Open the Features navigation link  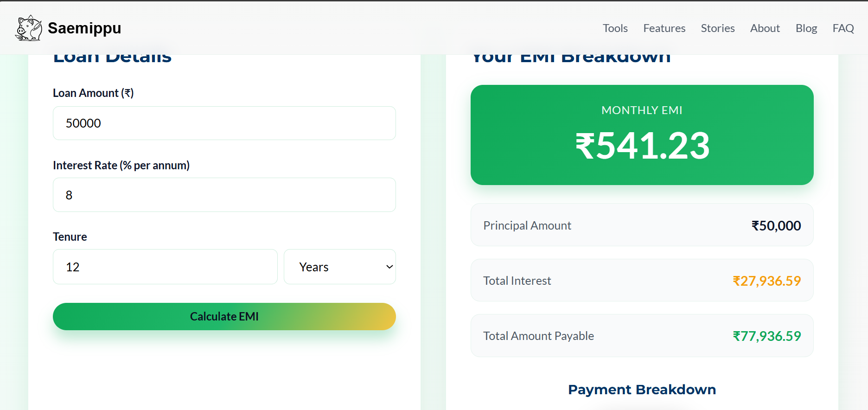pyautogui.click(x=664, y=28)
